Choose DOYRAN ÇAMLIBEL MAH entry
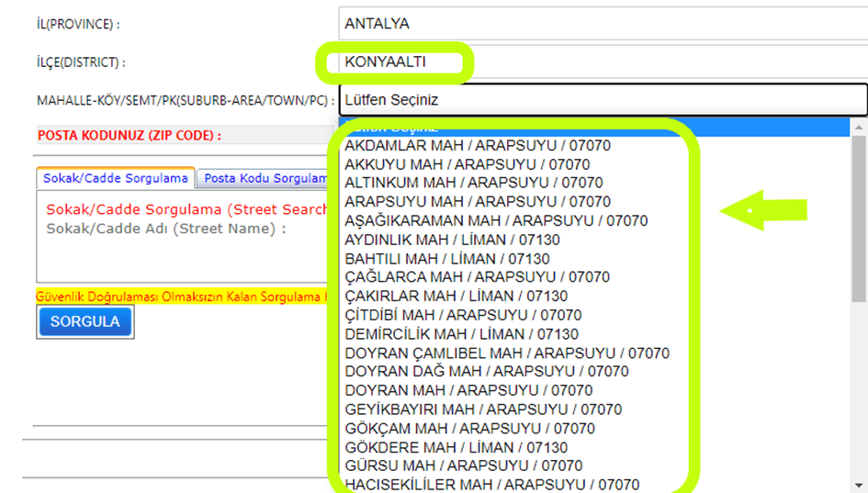 [x=506, y=353]
